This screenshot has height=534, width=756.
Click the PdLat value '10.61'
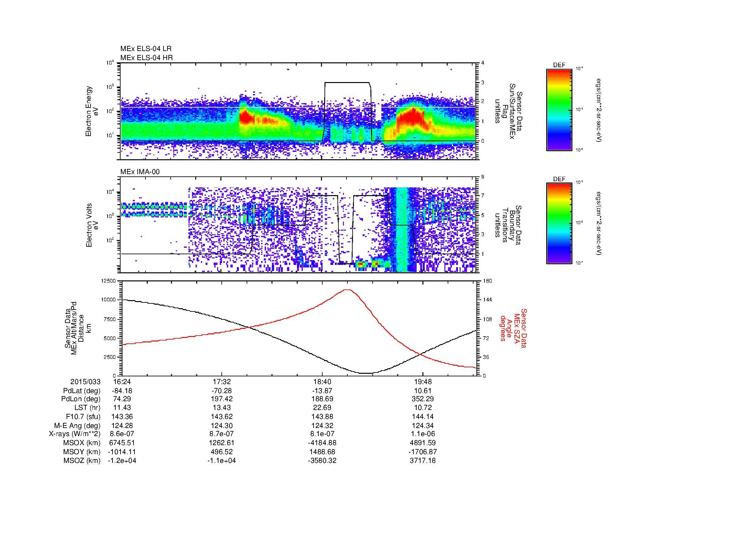coord(422,391)
